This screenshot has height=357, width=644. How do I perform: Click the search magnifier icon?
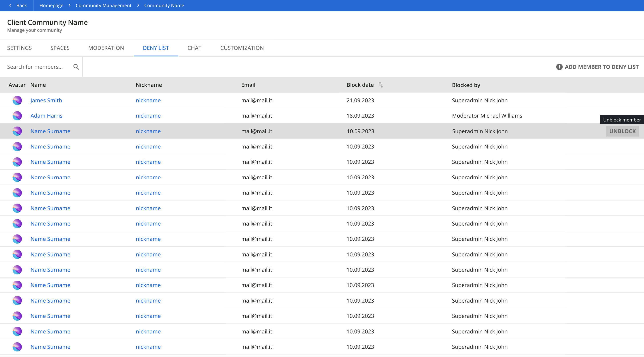(76, 67)
